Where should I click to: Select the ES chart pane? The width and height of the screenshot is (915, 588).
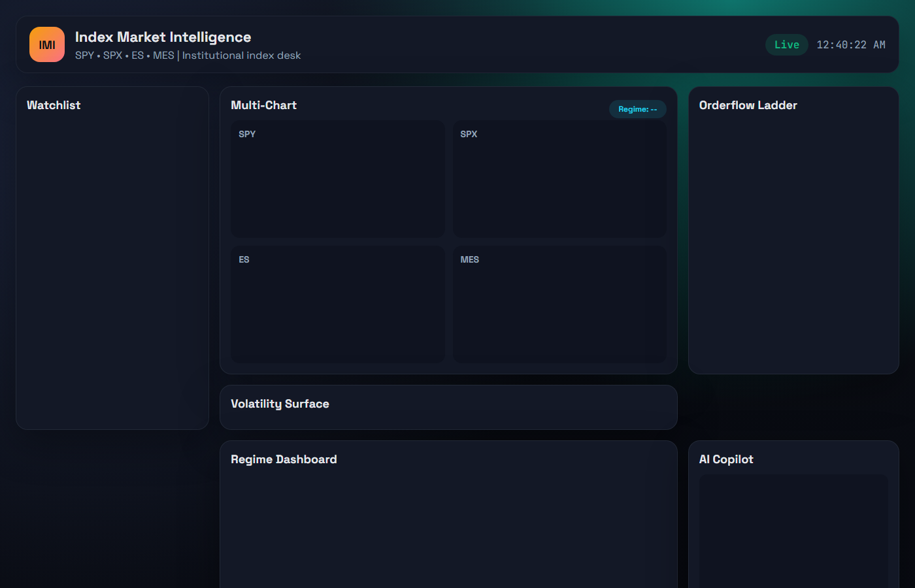coord(337,304)
